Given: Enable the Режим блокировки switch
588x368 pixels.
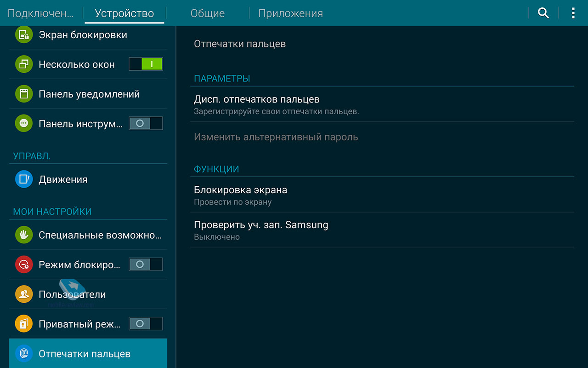Looking at the screenshot, I should pos(146,264).
